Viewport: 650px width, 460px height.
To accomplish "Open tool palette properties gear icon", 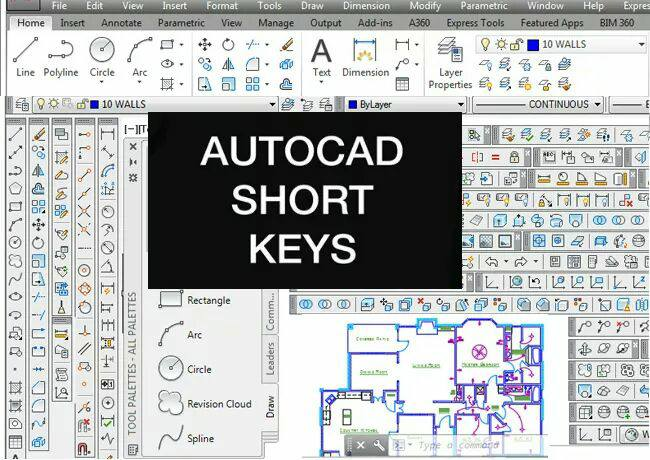I will pyautogui.click(x=133, y=178).
